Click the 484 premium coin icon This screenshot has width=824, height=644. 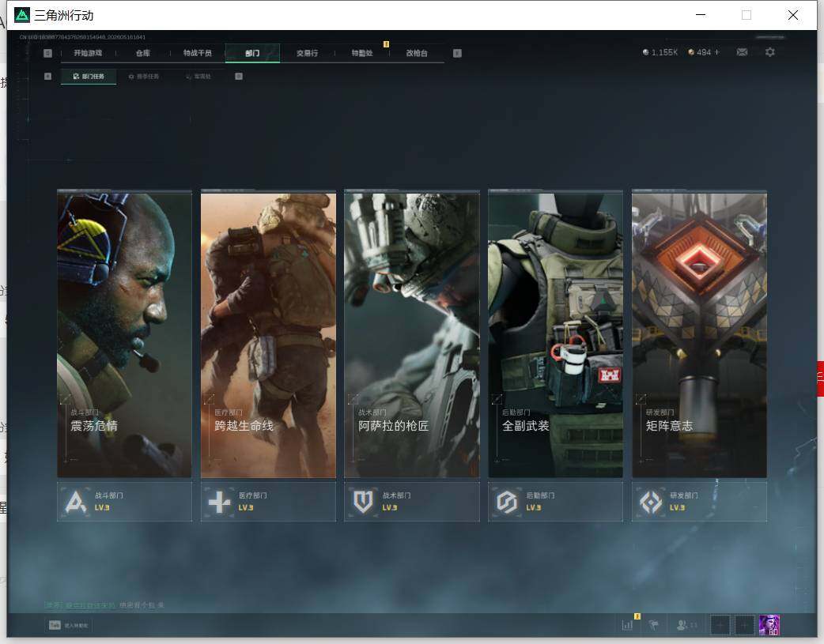point(691,52)
